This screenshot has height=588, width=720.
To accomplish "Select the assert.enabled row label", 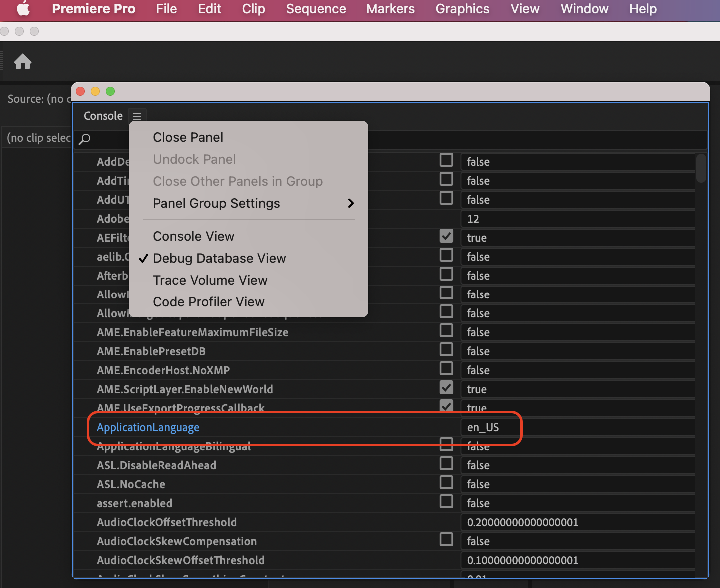I will coord(135,503).
